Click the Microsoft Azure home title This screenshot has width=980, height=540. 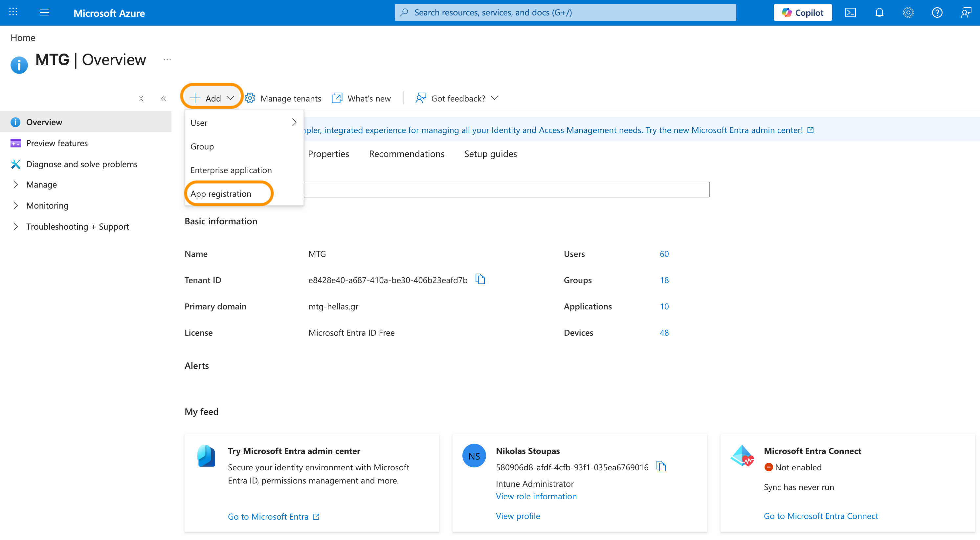click(x=109, y=13)
